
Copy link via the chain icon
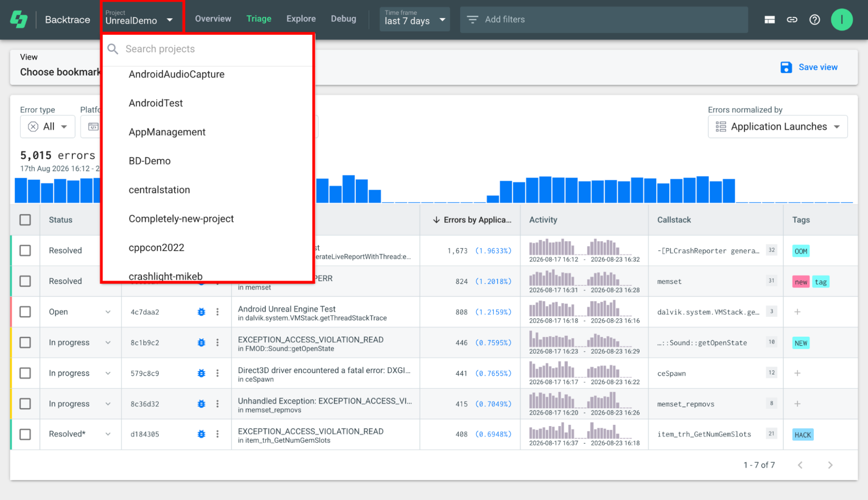tap(792, 20)
